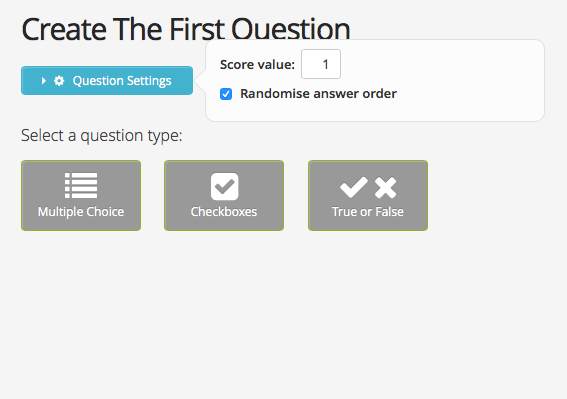Click the False cross icon
Image resolution: width=567 pixels, height=399 pixels.
click(x=385, y=187)
